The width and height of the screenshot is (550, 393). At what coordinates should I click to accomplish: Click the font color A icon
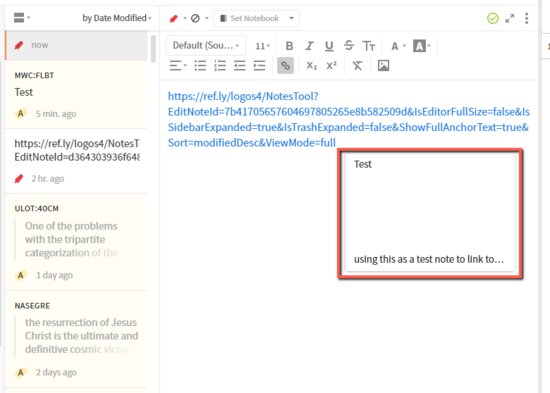(x=395, y=46)
